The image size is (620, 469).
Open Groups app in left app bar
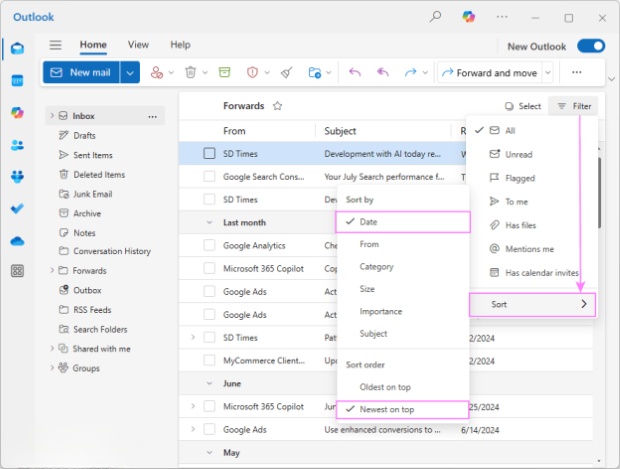(17, 176)
